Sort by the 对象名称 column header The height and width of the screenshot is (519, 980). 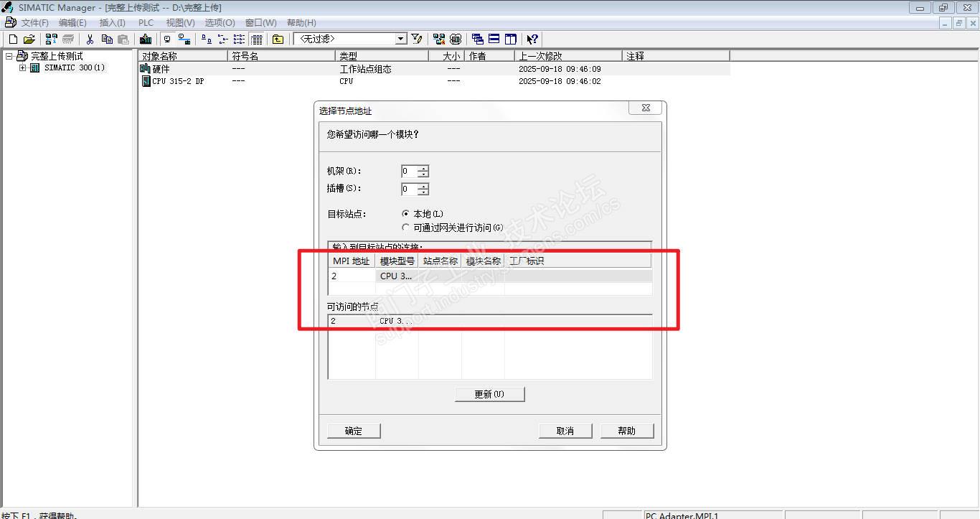click(x=183, y=56)
